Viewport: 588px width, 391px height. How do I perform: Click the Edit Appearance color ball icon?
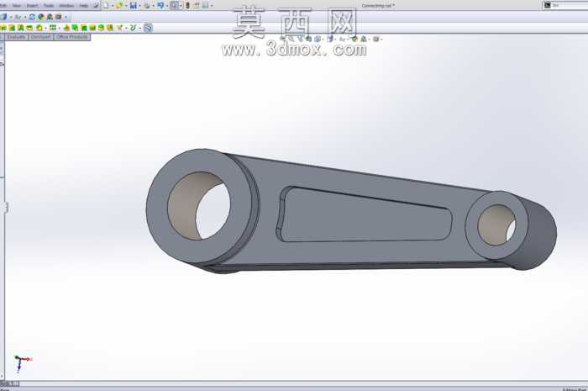(41, 17)
